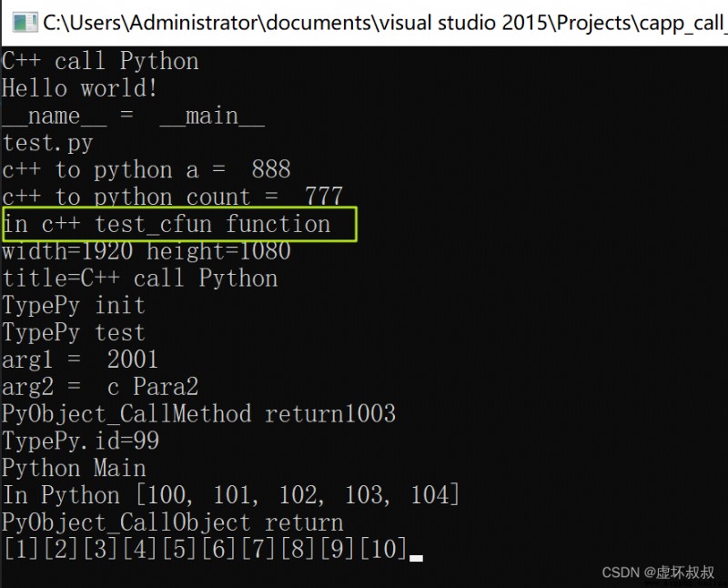Click the '__name__ = __main__' line
Screen dimensions: 728x588
[x=134, y=116]
